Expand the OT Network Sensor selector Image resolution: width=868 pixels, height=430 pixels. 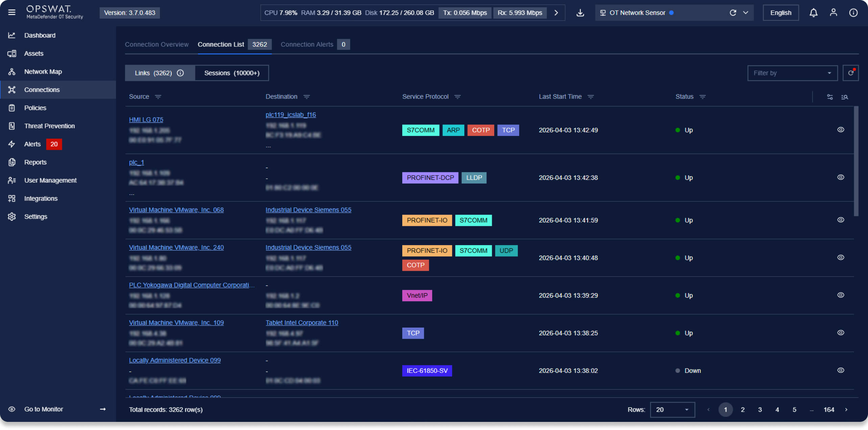pyautogui.click(x=745, y=13)
